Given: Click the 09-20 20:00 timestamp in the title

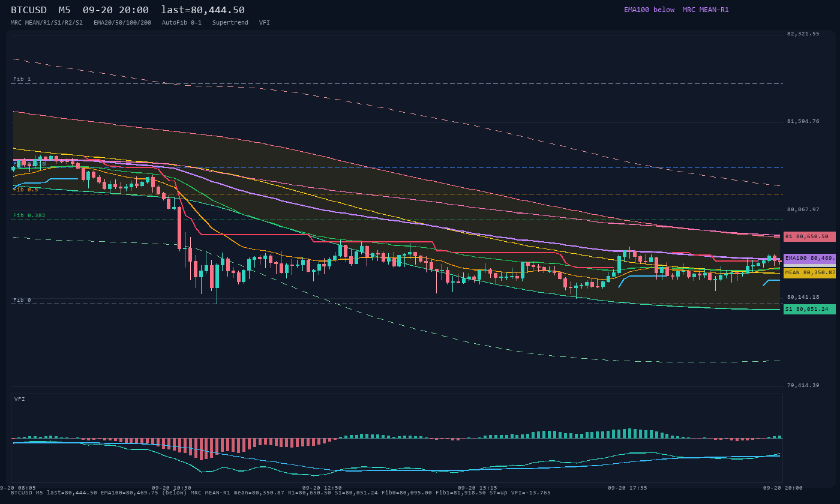Looking at the screenshot, I should tap(116, 10).
